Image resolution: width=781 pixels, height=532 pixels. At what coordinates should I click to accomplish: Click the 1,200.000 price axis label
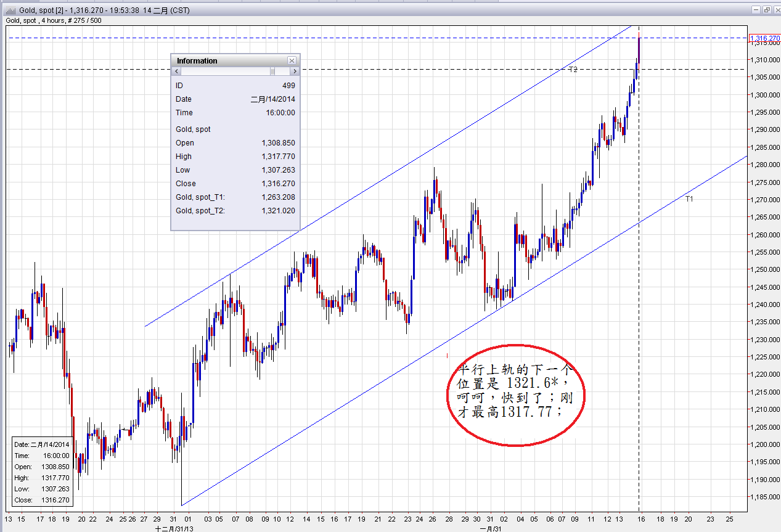[x=765, y=444]
